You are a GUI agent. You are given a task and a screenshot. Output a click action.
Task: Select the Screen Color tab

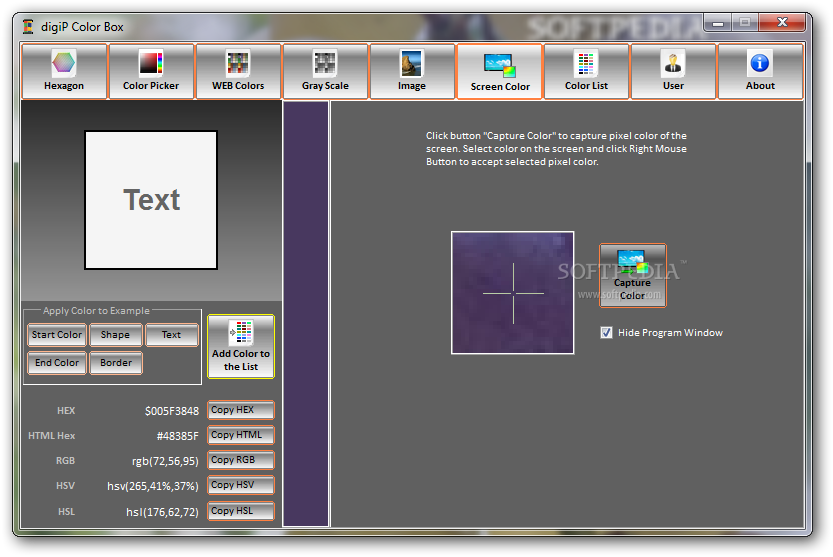click(x=499, y=72)
